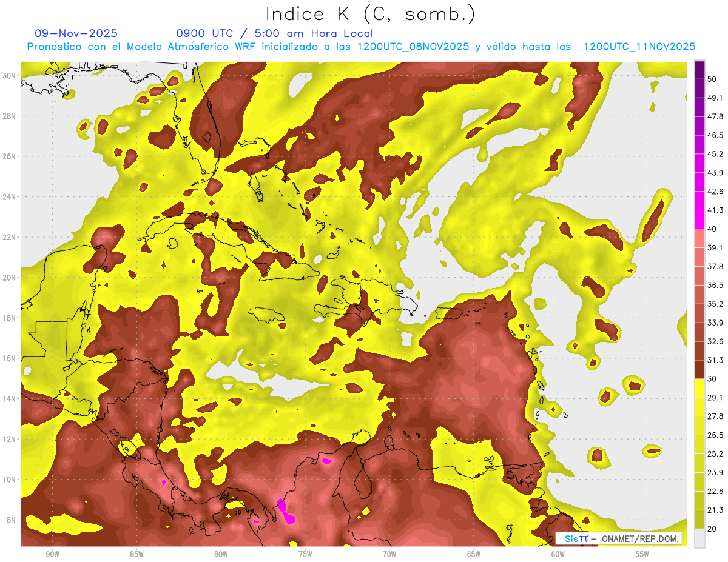The height and width of the screenshot is (562, 728).
Task: Click the 26N latitude axis label
Action: 10,156
